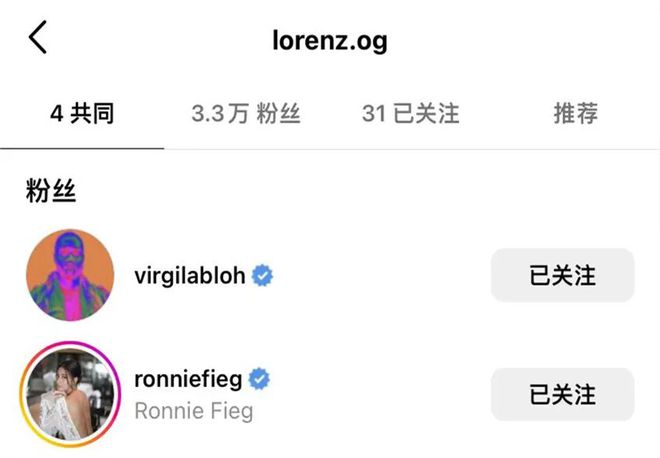Open virgilabloh username link

[x=190, y=276]
